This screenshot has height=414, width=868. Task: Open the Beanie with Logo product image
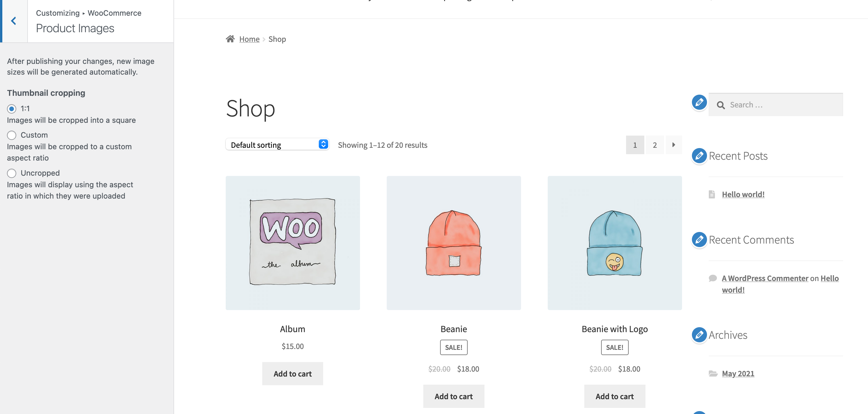point(614,242)
